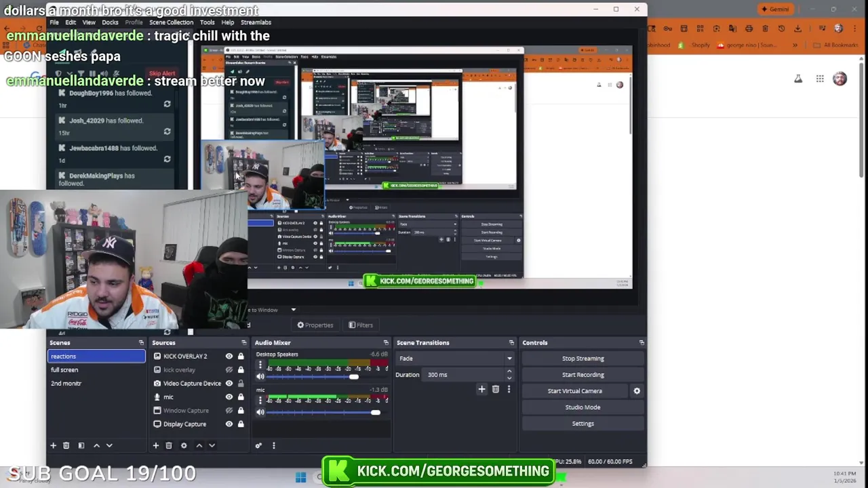Lock the Video Capture Device source

(x=240, y=384)
